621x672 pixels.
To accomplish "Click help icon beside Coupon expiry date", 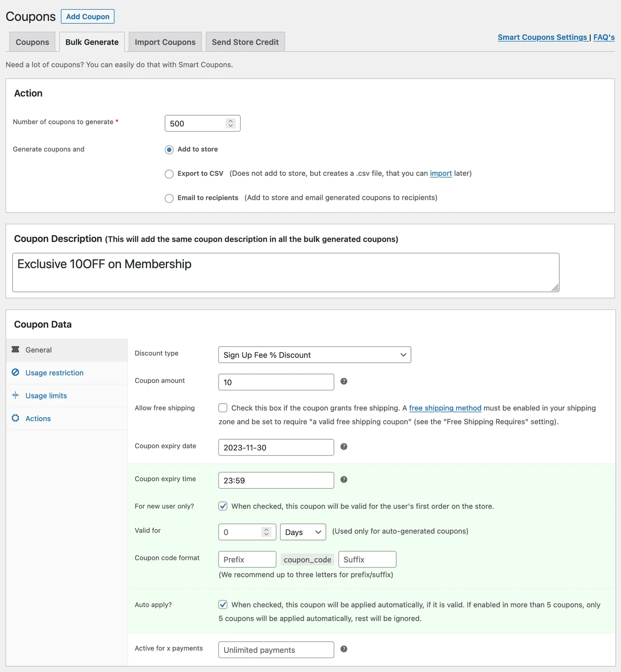I will 344,447.
